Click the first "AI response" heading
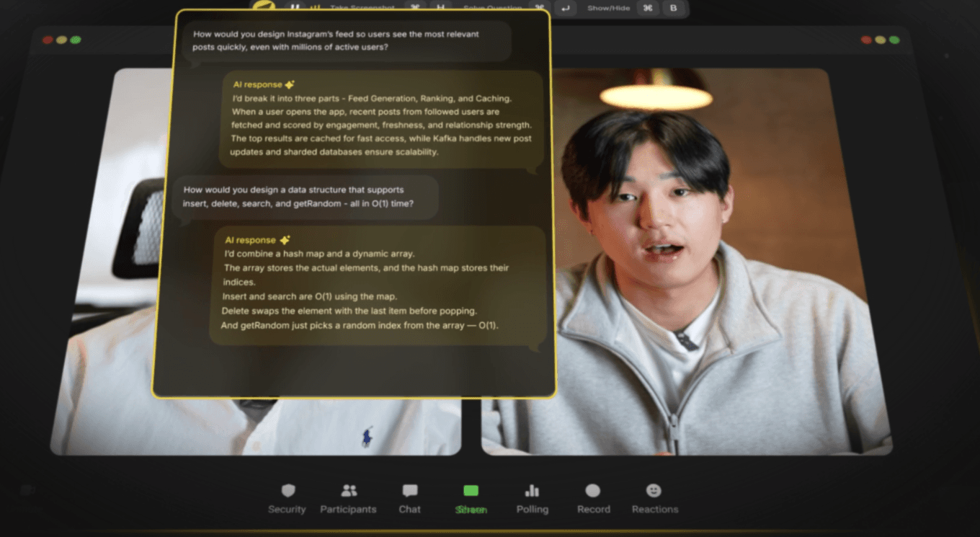The image size is (980, 537). click(257, 84)
